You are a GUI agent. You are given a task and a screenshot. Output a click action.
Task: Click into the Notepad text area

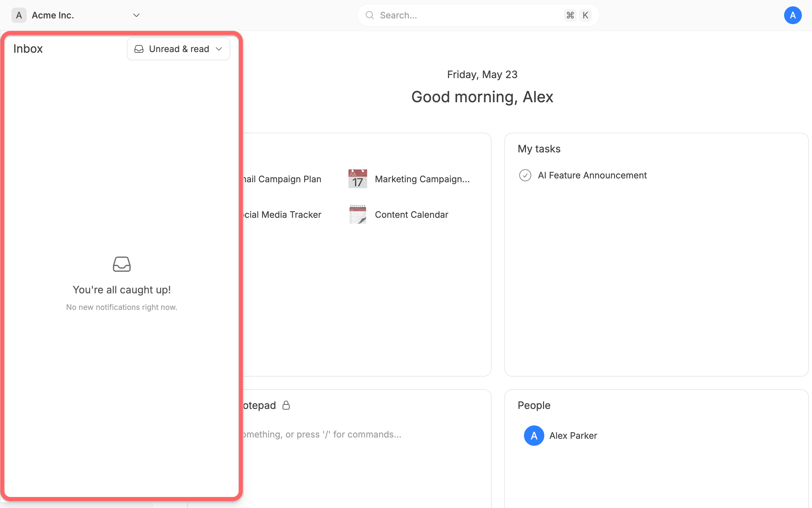pyautogui.click(x=322, y=434)
